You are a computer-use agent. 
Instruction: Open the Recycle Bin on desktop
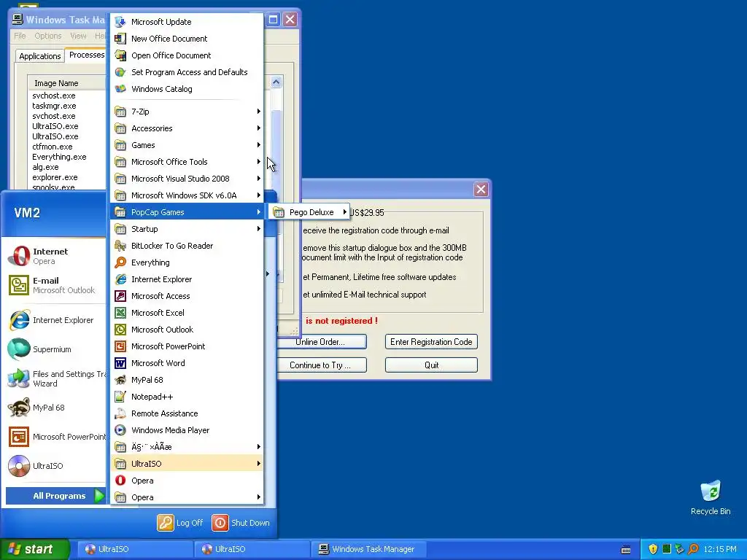point(711,497)
